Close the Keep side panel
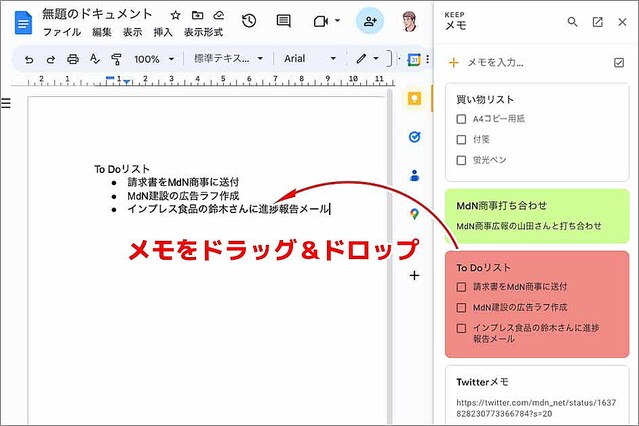Viewport: 639px width, 426px height. 622,22
